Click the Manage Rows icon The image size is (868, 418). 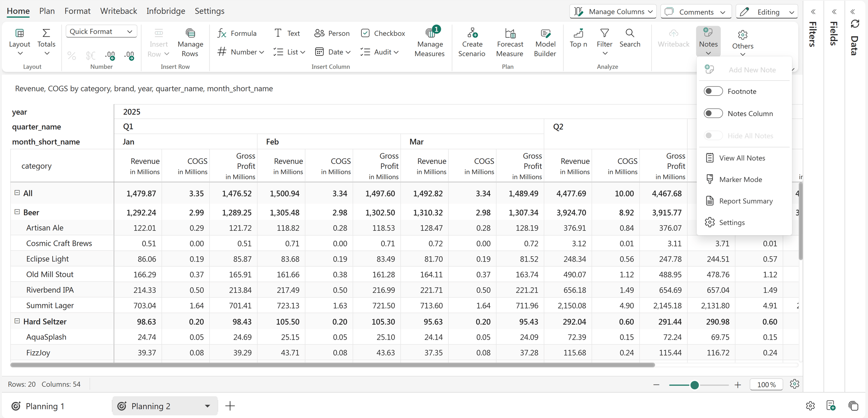point(190,33)
